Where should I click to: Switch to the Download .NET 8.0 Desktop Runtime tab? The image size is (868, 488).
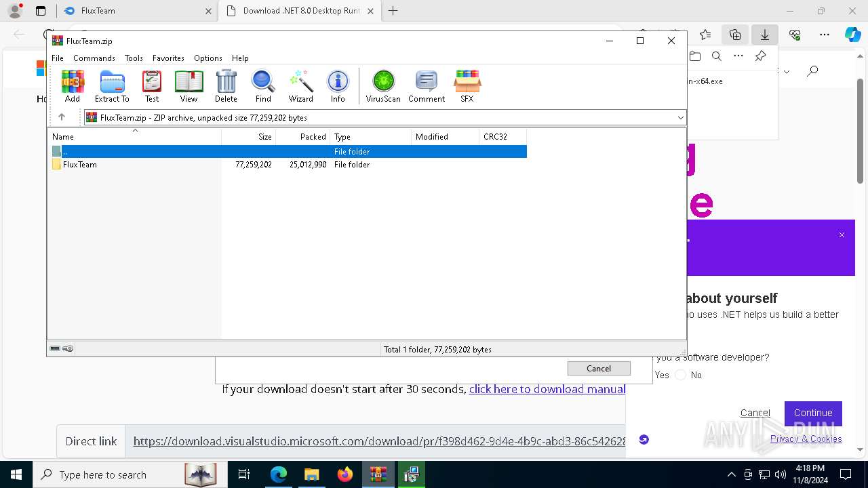click(301, 11)
